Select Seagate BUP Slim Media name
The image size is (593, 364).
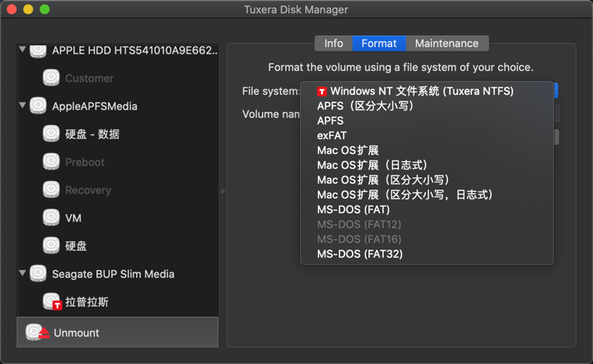(x=113, y=274)
